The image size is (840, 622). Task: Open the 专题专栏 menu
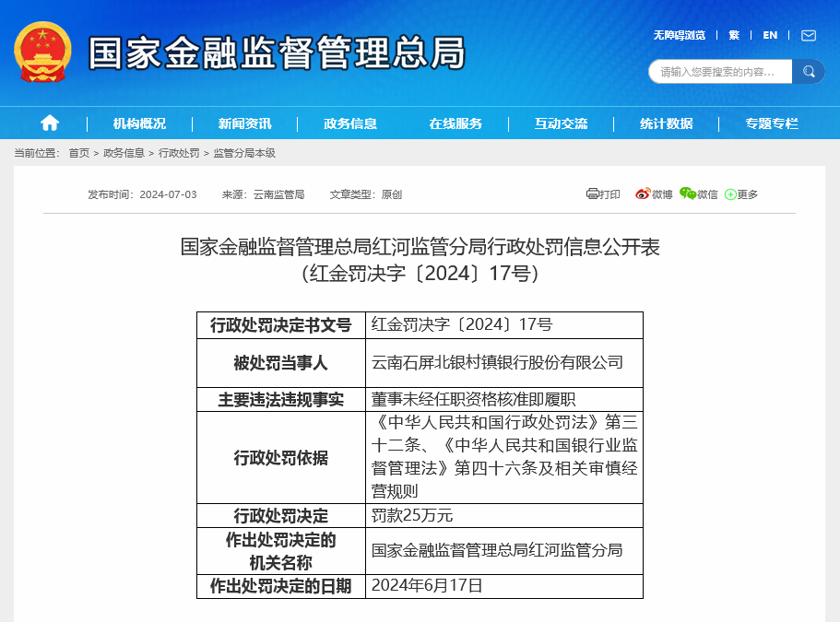coord(772,123)
